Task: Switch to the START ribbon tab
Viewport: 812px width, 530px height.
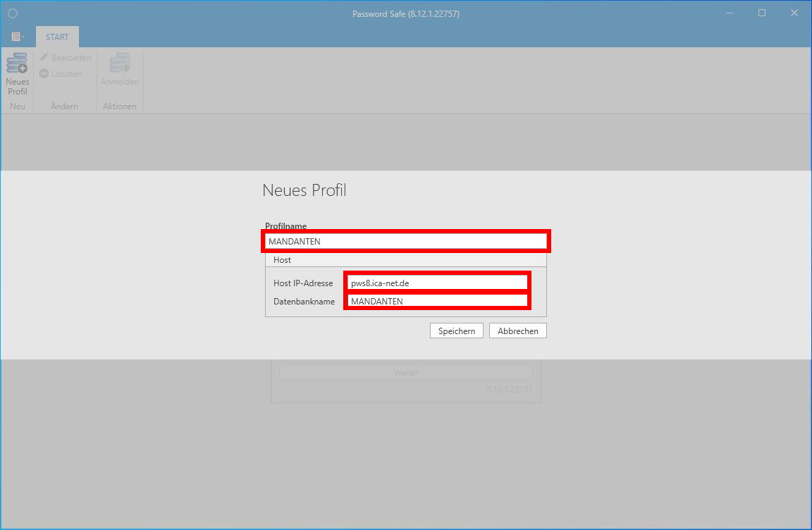Action: click(x=57, y=37)
